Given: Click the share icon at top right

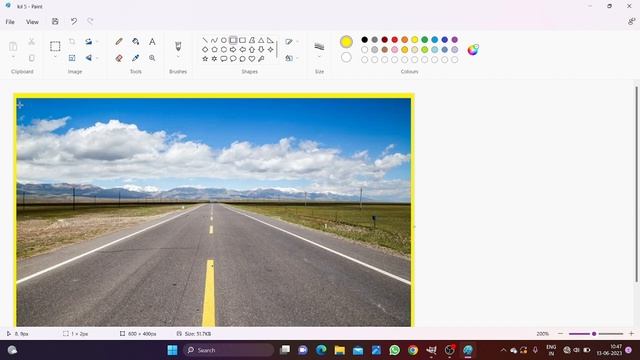Looking at the screenshot, I should (x=631, y=22).
